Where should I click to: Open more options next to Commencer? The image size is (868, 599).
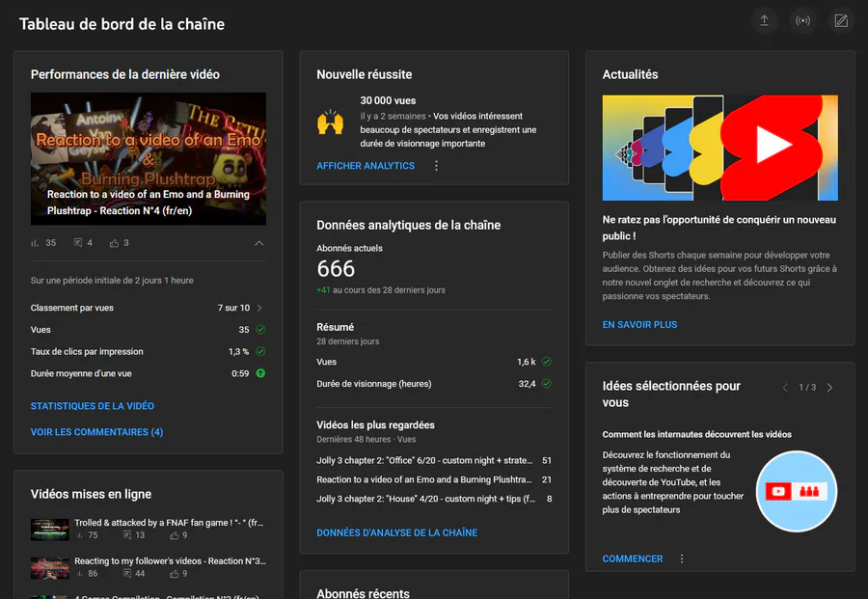point(682,558)
